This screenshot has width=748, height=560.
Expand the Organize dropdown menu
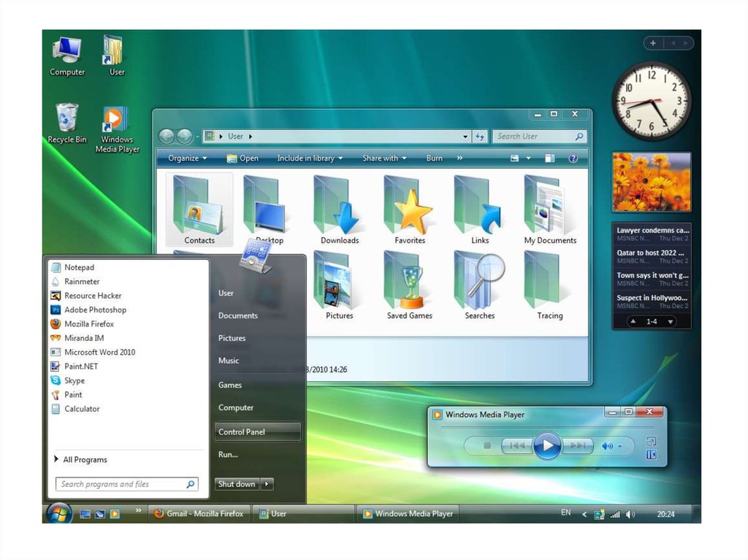[x=187, y=158]
